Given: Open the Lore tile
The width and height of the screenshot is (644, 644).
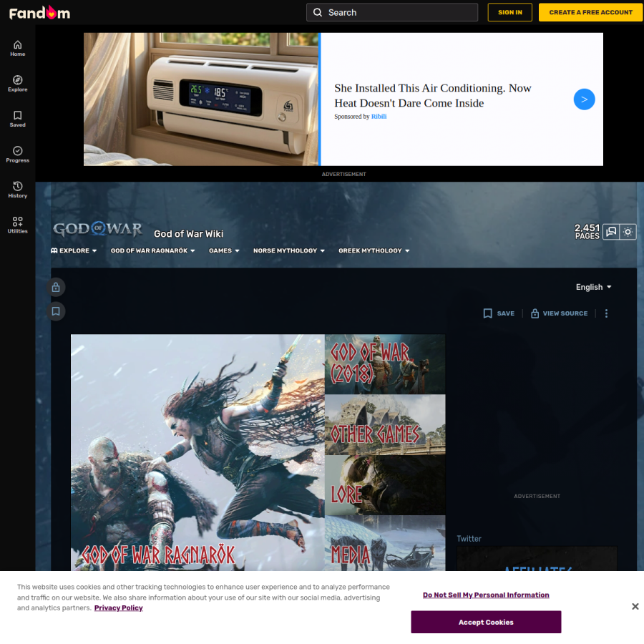Looking at the screenshot, I should 385,485.
